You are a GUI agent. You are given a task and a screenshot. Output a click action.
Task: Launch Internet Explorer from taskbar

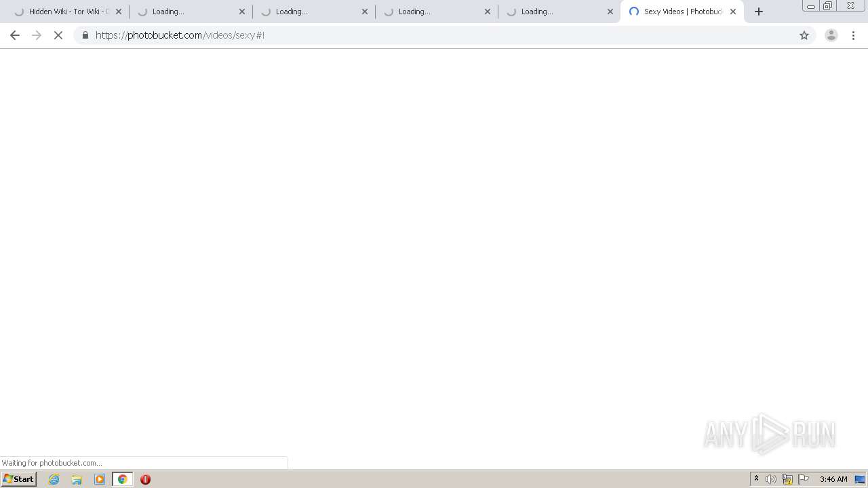[54, 479]
